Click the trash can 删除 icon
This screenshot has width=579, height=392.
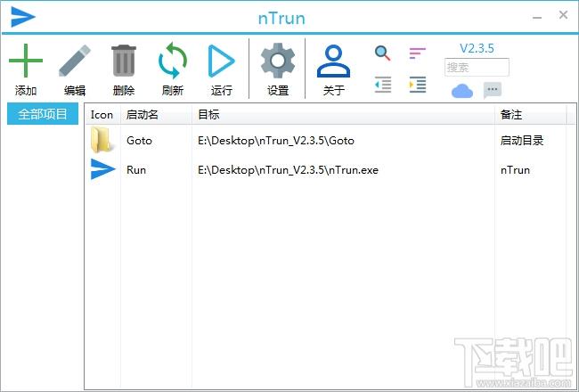coord(124,61)
